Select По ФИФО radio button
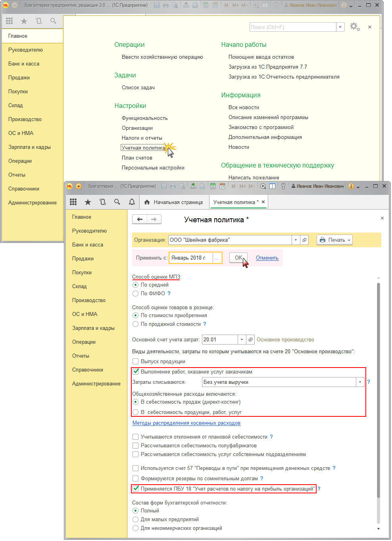392x541 pixels. coord(136,293)
